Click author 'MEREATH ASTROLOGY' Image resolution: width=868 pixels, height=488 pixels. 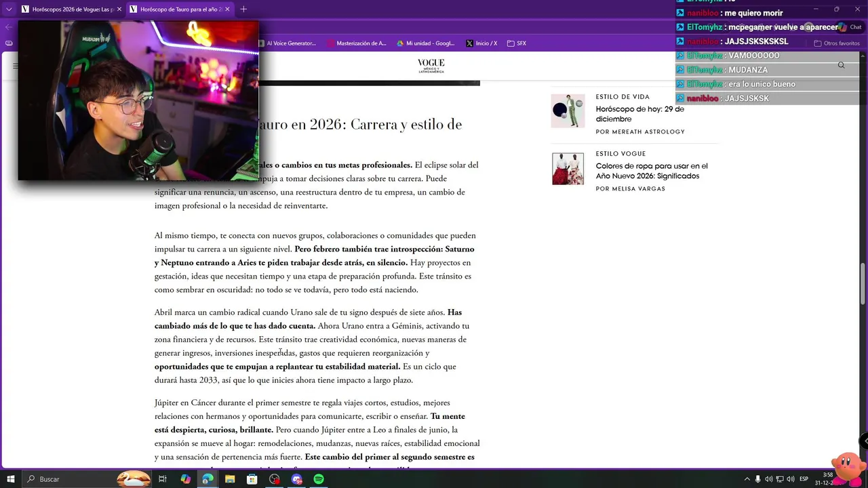(x=648, y=131)
